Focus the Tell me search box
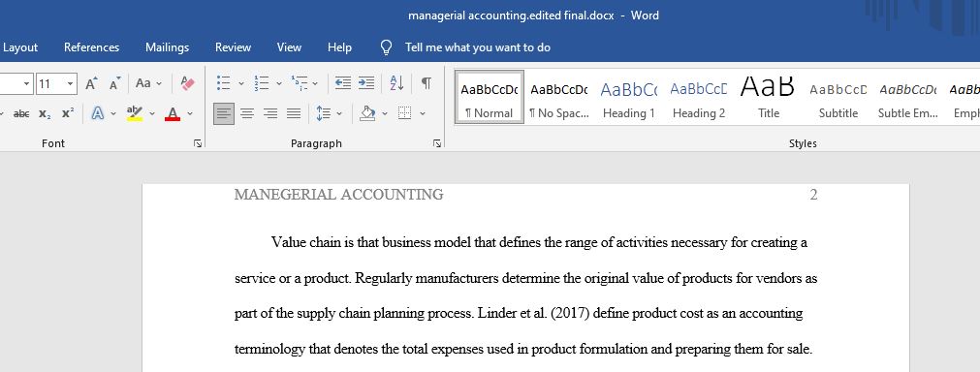This screenshot has width=980, height=372. tap(478, 47)
